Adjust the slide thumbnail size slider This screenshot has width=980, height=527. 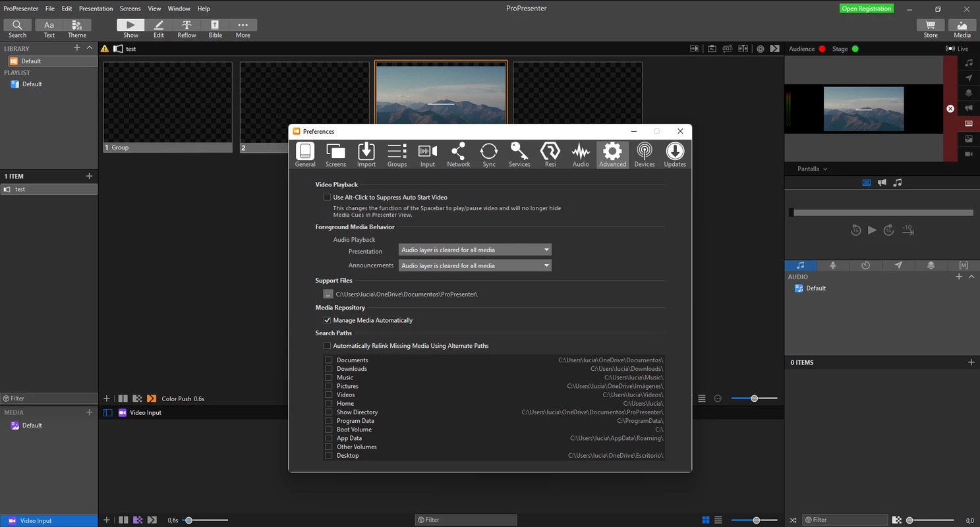point(754,399)
